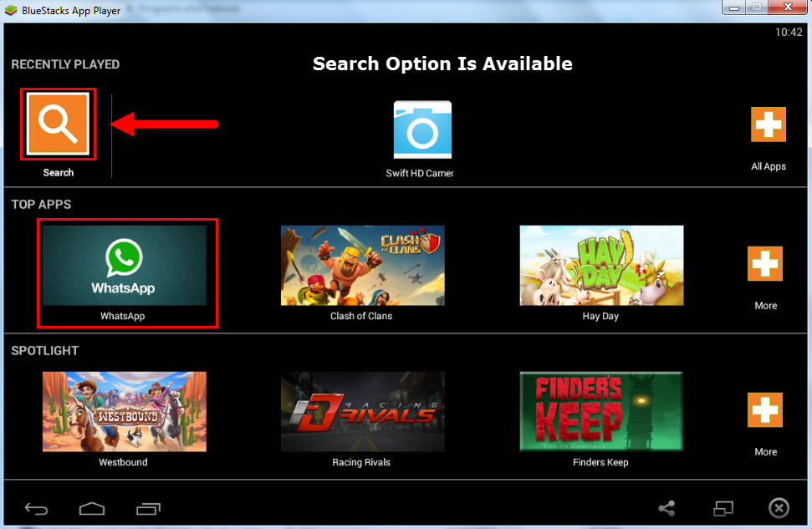Click the Finders Keep caption
Screen dimensions: 812x529
[x=600, y=462]
